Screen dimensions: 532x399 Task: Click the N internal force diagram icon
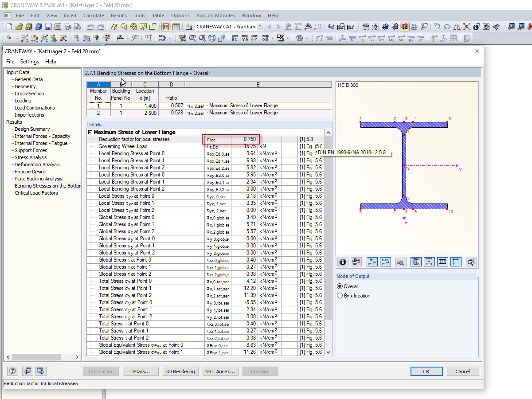pyautogui.click(x=352, y=39)
